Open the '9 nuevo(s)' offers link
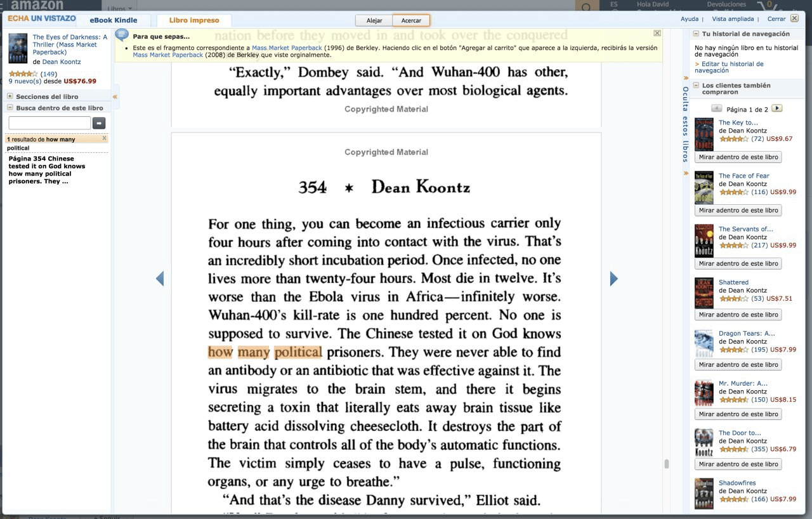 pyautogui.click(x=25, y=81)
